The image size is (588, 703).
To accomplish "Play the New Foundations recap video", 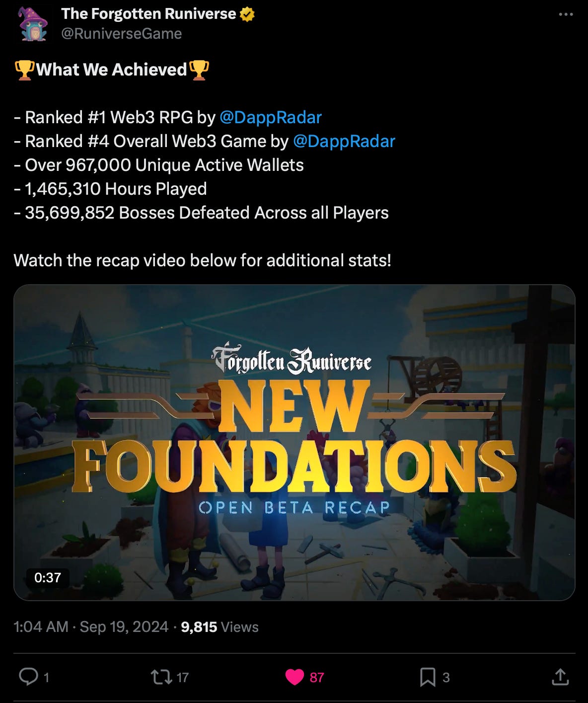I will 294,443.
